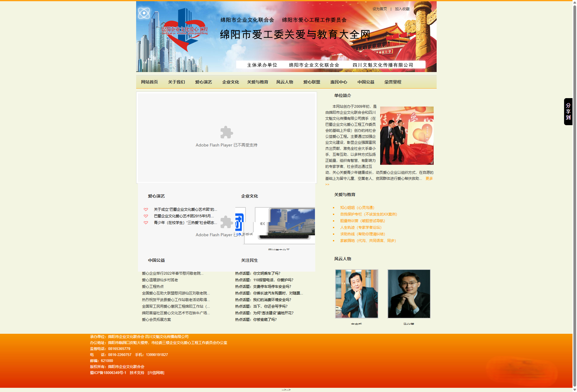
Task: Open the 关于我们 menu item
Action: pyautogui.click(x=176, y=82)
